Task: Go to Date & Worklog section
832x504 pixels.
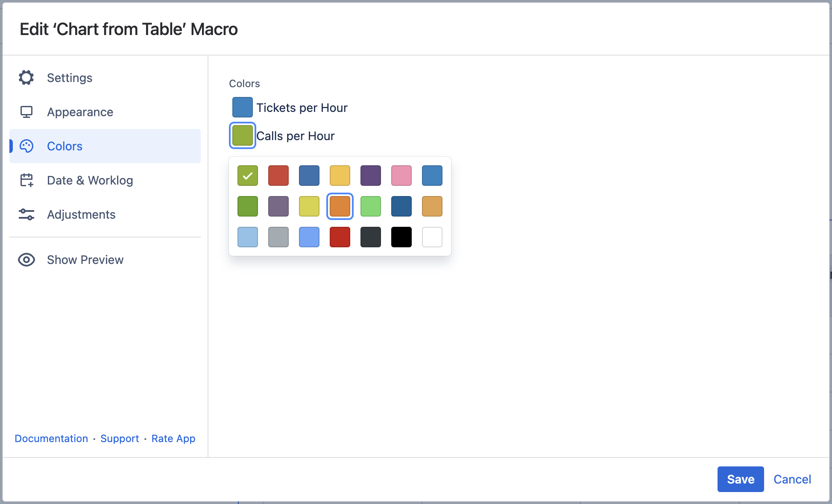Action: coord(90,180)
